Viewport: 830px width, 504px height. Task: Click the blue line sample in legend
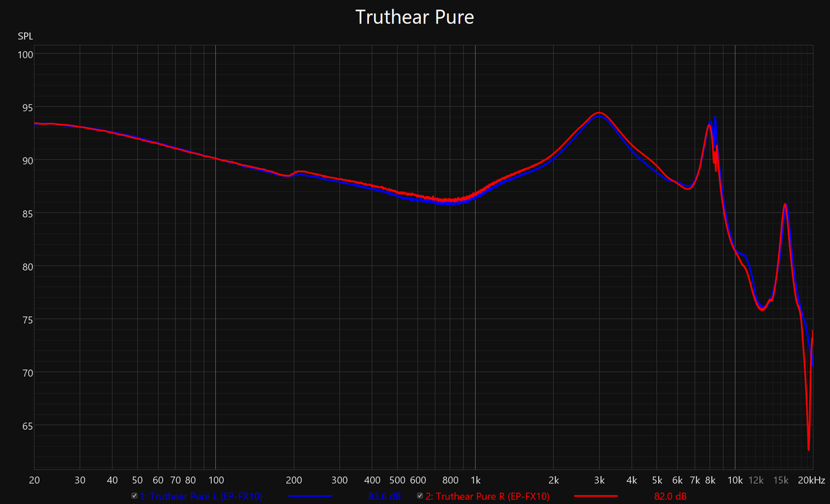[x=309, y=496]
